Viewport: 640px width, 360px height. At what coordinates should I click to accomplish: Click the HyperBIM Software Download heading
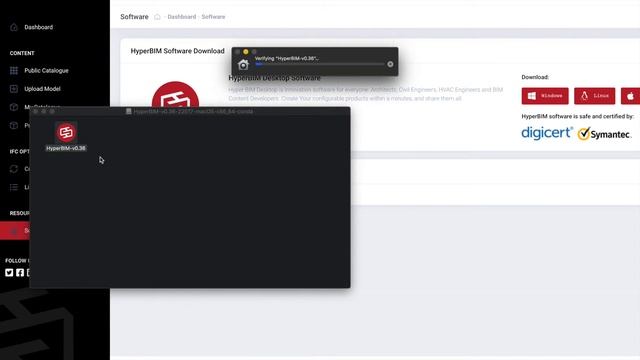(x=178, y=51)
